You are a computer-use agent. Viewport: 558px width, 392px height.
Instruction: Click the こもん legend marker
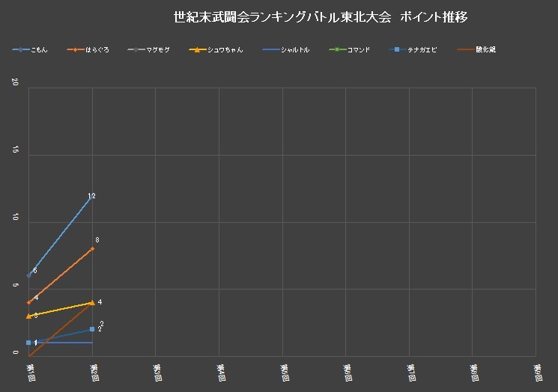[x=19, y=50]
